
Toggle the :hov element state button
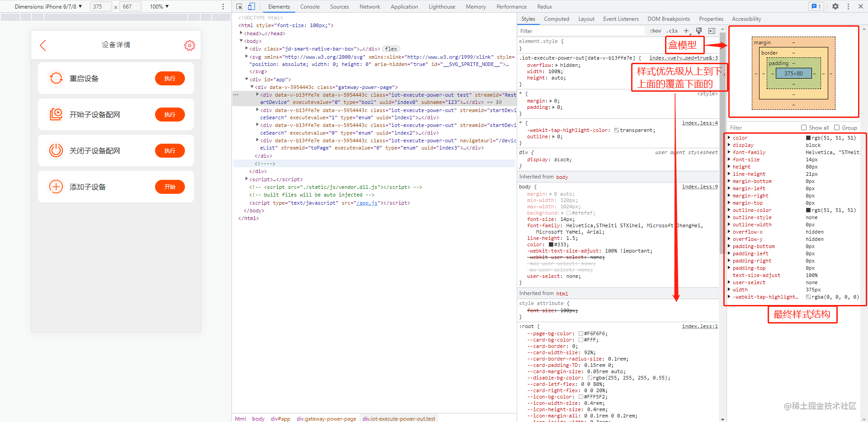(x=656, y=31)
